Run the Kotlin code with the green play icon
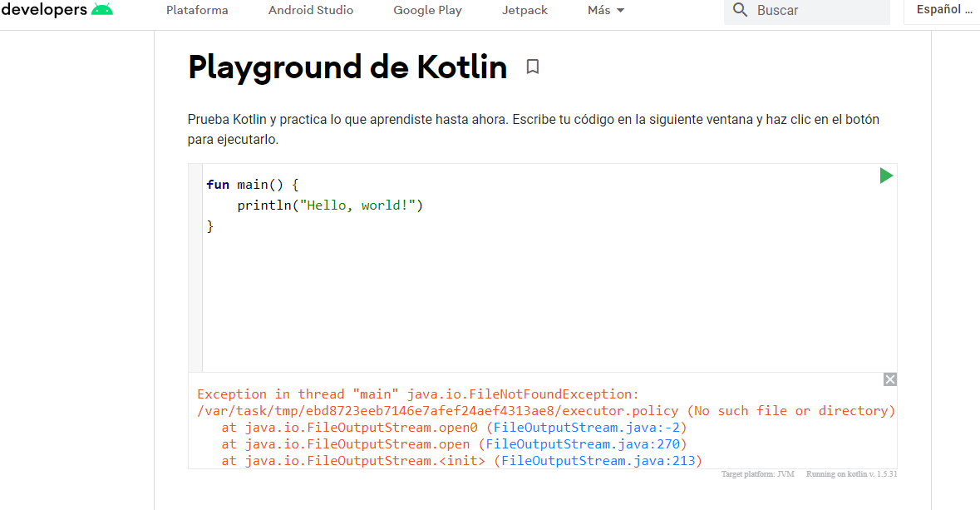The height and width of the screenshot is (510, 980). point(885,176)
